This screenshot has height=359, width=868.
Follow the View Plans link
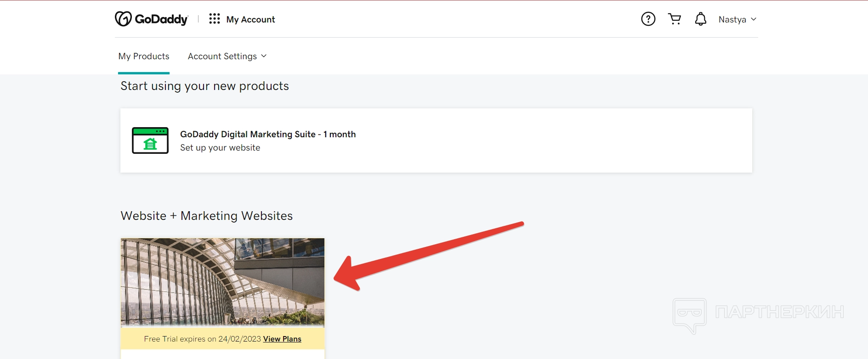tap(282, 339)
